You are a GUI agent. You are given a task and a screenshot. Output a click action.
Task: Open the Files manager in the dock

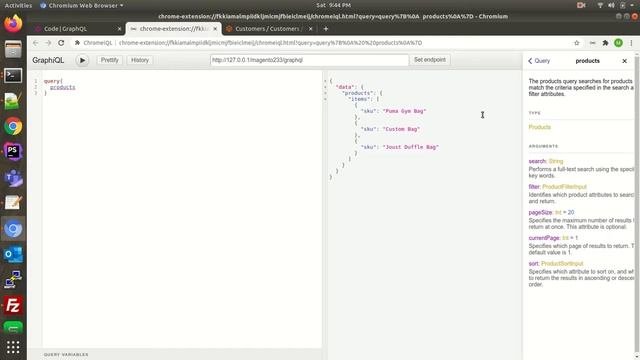(x=13, y=49)
